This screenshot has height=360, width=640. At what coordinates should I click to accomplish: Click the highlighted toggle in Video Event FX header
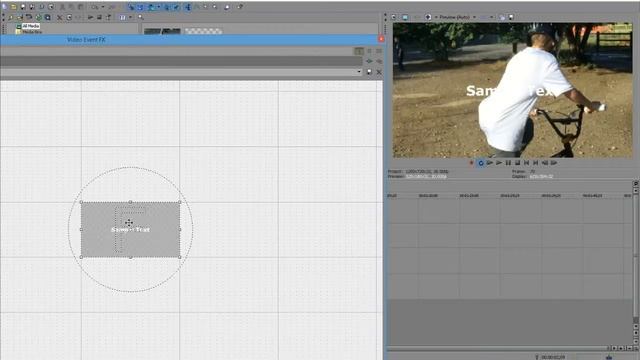(x=359, y=51)
